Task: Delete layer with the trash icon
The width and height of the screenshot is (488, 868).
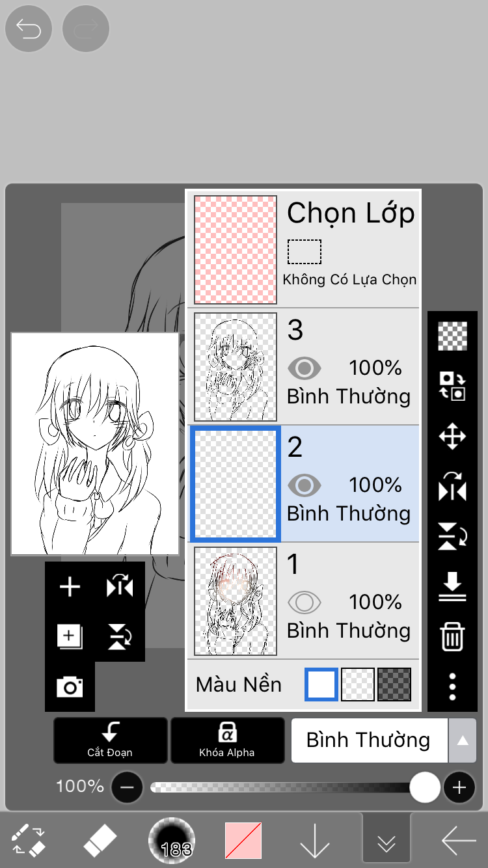Action: click(x=452, y=636)
